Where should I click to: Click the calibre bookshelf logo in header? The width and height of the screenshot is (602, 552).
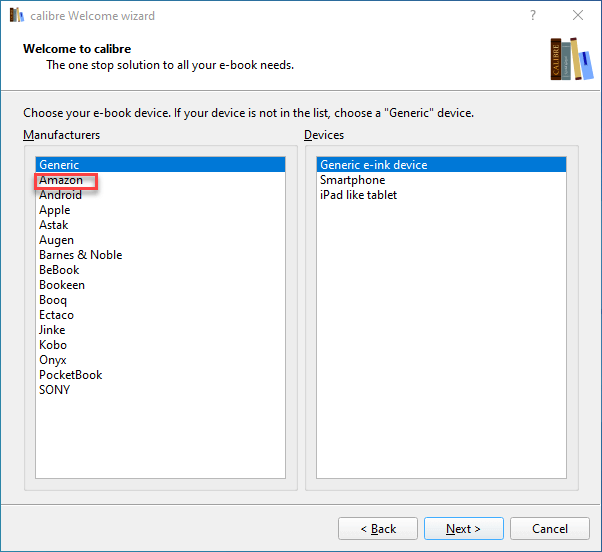pos(571,59)
